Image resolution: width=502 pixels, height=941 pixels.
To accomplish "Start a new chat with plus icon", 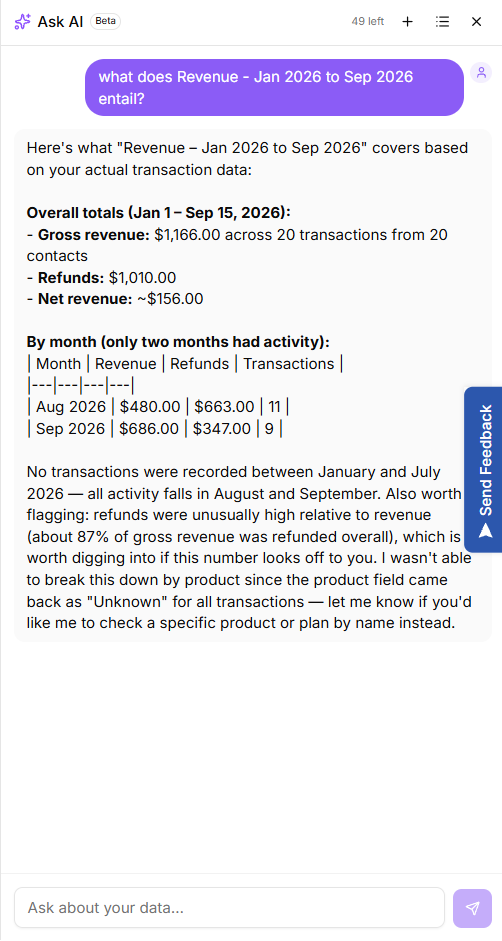I will (x=408, y=22).
